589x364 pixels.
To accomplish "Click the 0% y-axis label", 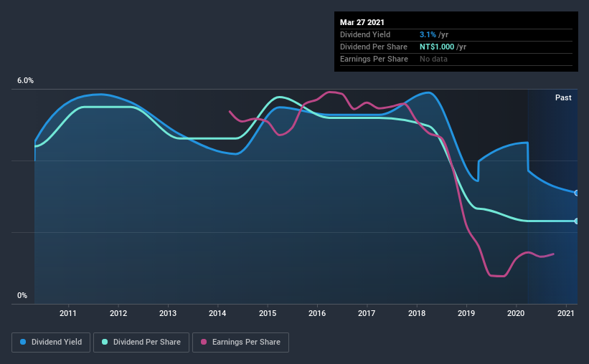I will [x=22, y=296].
